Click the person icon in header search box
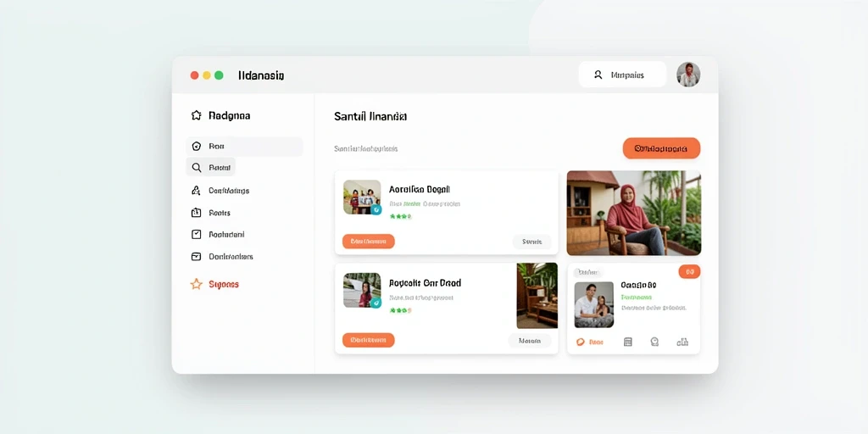Viewport: 868px width, 434px height. pyautogui.click(x=598, y=75)
